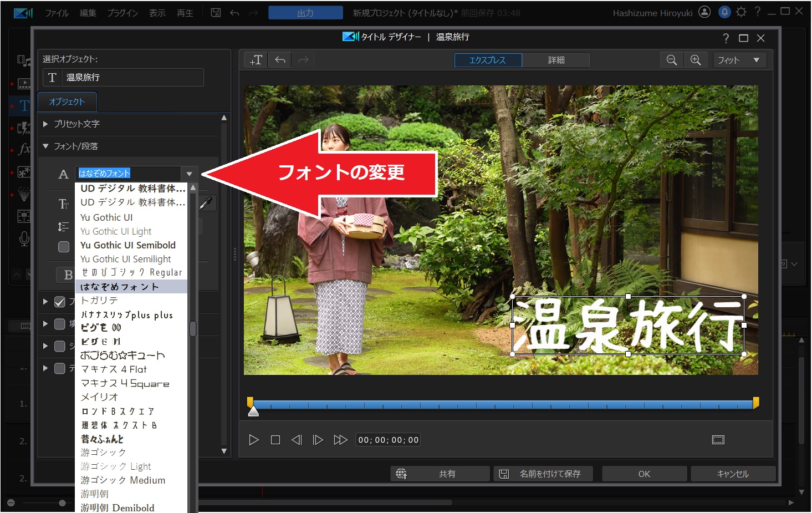Click the main timeline zoom slider knob

pyautogui.click(x=62, y=503)
